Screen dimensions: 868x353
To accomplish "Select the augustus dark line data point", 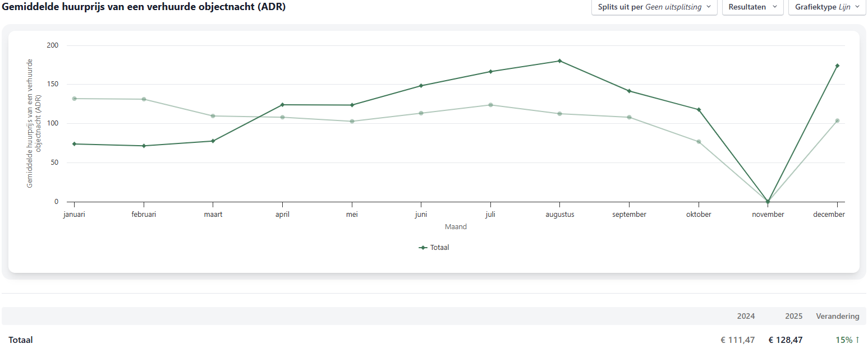I will pos(559,61).
